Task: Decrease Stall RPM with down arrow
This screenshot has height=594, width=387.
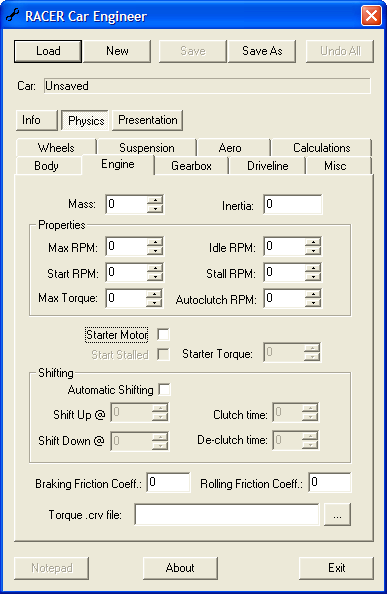Action: pyautogui.click(x=313, y=276)
